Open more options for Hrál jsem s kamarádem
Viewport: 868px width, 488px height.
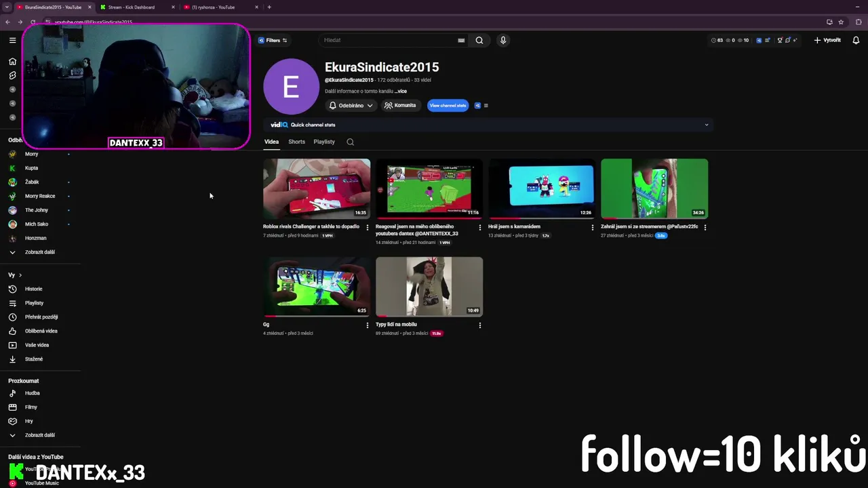point(593,228)
